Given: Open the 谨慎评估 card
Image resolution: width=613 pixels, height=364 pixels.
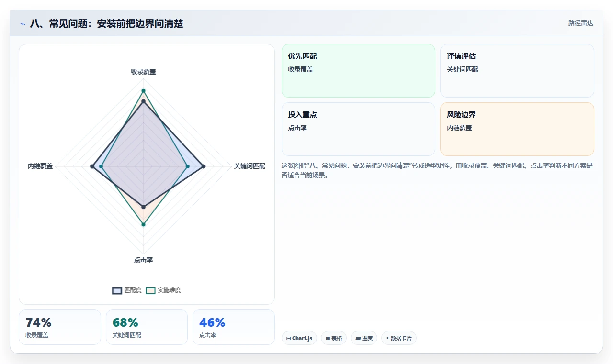Looking at the screenshot, I should point(517,71).
